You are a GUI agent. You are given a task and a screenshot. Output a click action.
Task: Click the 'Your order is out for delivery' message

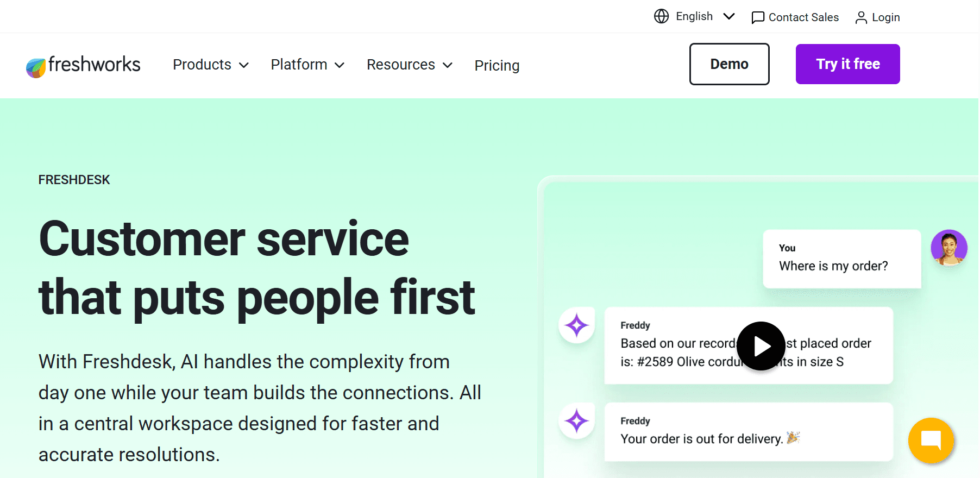tap(749, 432)
